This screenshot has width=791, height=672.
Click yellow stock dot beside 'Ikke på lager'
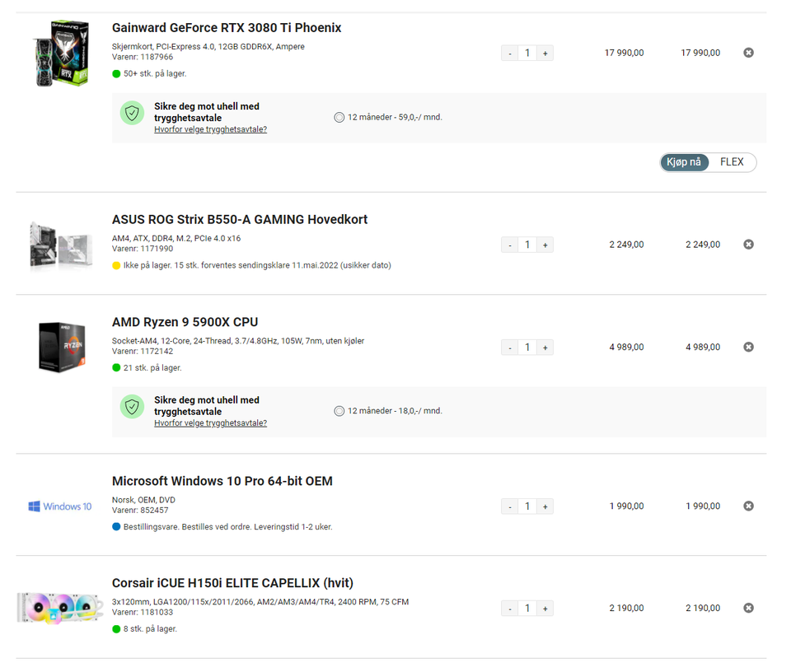[116, 265]
